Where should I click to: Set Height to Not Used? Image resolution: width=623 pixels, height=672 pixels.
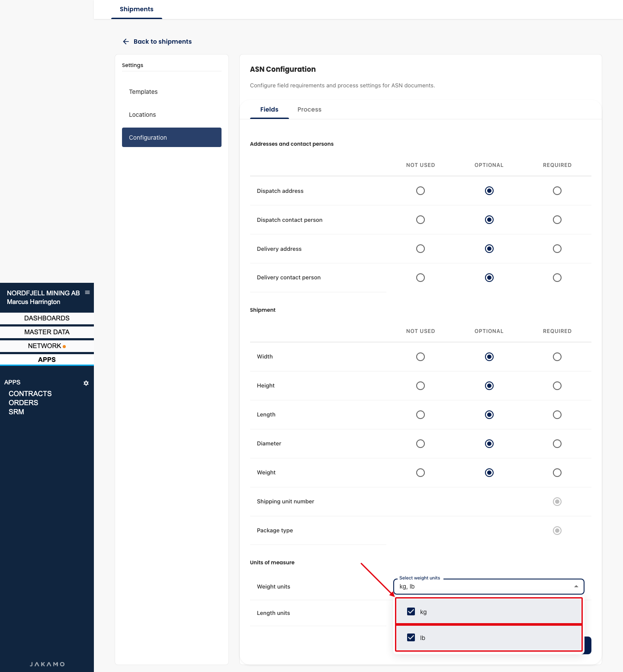[x=421, y=386]
